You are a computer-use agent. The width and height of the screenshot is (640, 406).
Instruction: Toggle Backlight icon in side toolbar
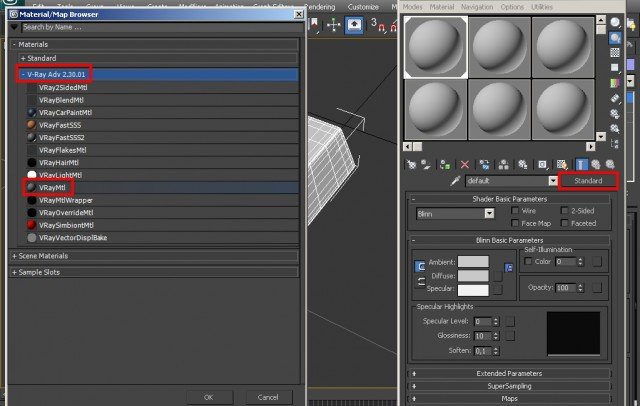615,38
